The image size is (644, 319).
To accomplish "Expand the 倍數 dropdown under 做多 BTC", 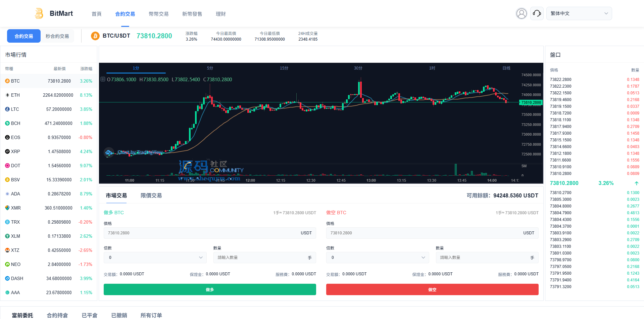I will tap(155, 258).
